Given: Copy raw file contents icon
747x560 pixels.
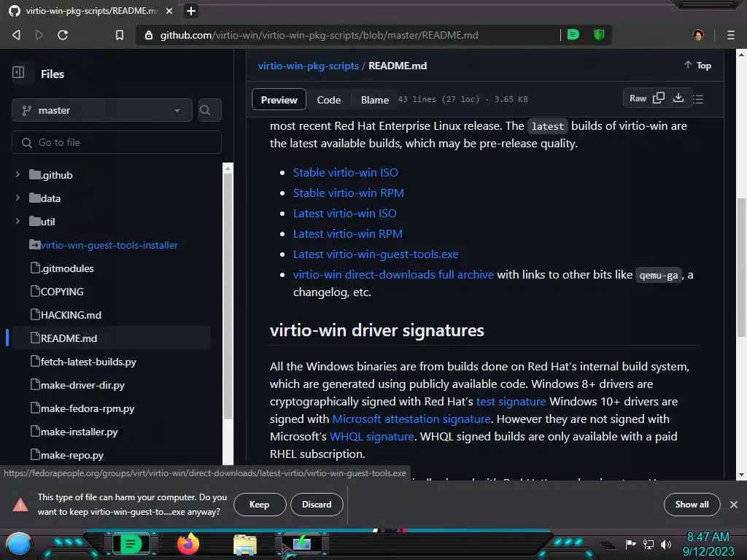Looking at the screenshot, I should (659, 98).
